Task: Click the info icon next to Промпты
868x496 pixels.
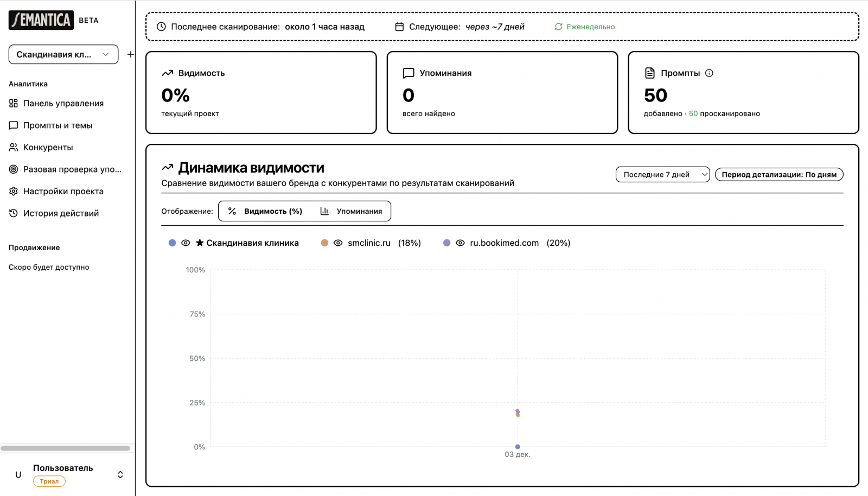Action: [x=709, y=73]
